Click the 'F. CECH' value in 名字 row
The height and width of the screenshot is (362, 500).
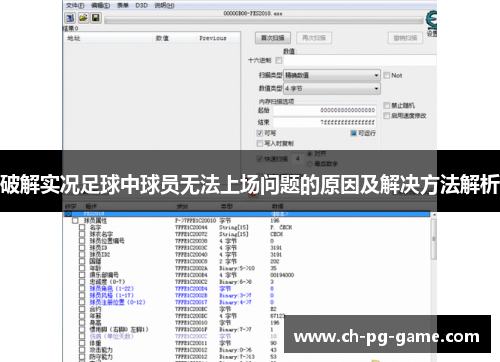click(281, 227)
